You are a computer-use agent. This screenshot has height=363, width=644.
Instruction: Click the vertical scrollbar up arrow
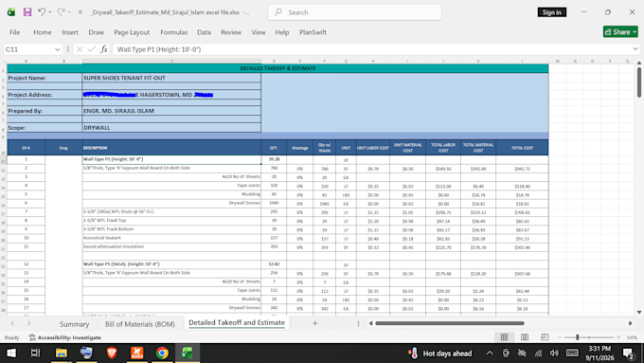coord(639,63)
